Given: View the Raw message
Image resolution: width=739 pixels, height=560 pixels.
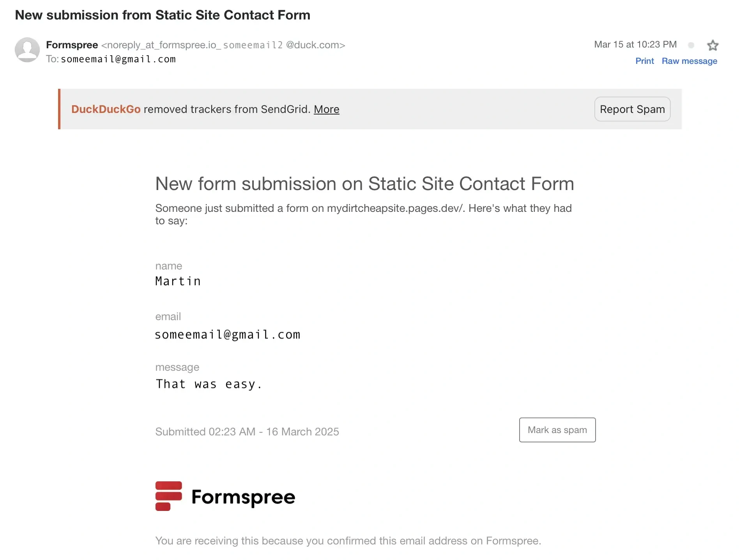Looking at the screenshot, I should 689,61.
